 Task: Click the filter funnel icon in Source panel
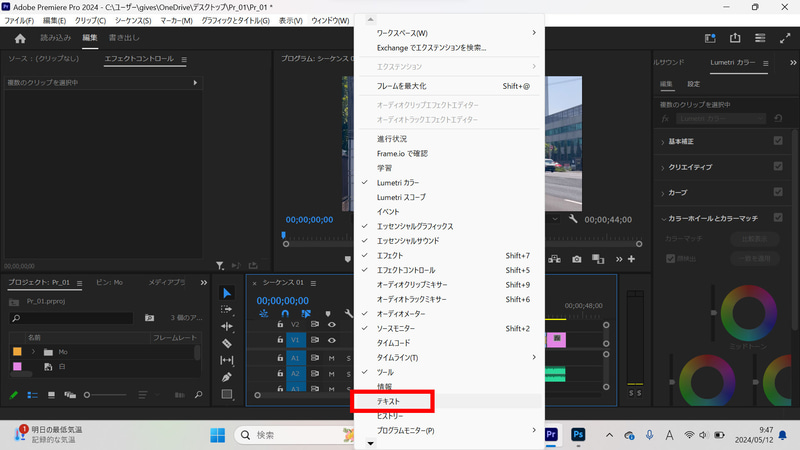point(219,265)
